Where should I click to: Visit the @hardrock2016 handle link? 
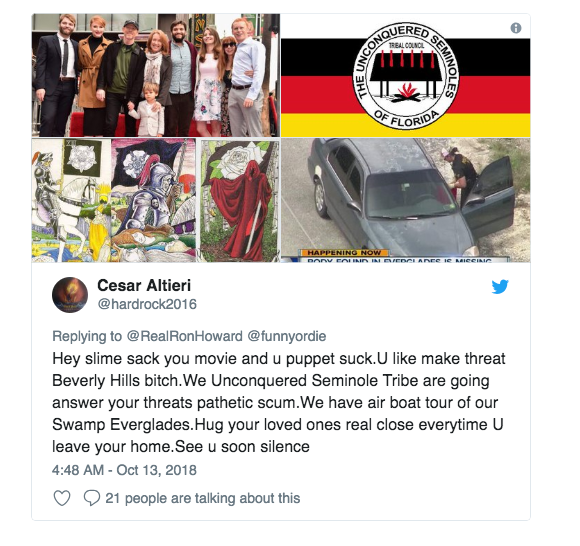pyautogui.click(x=147, y=304)
